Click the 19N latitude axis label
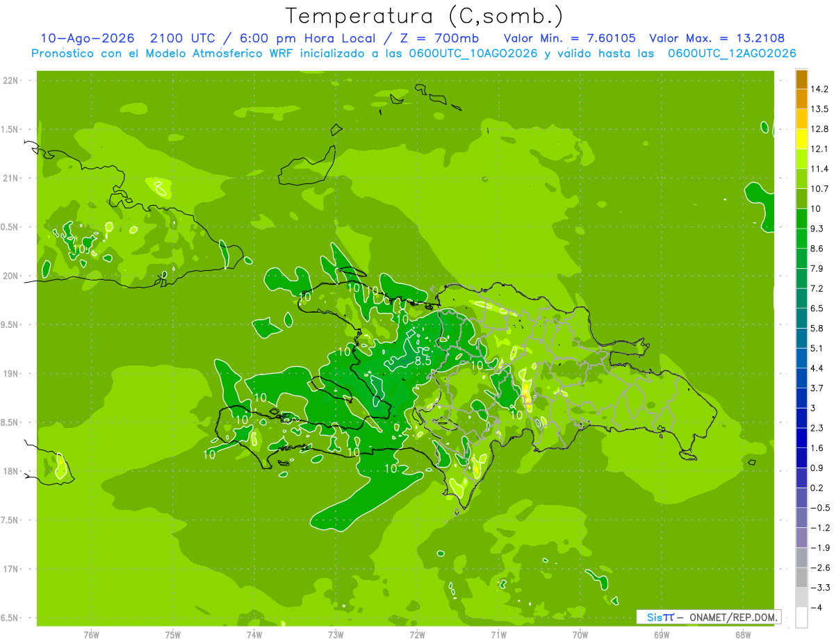The height and width of the screenshot is (644, 834). (x=11, y=374)
